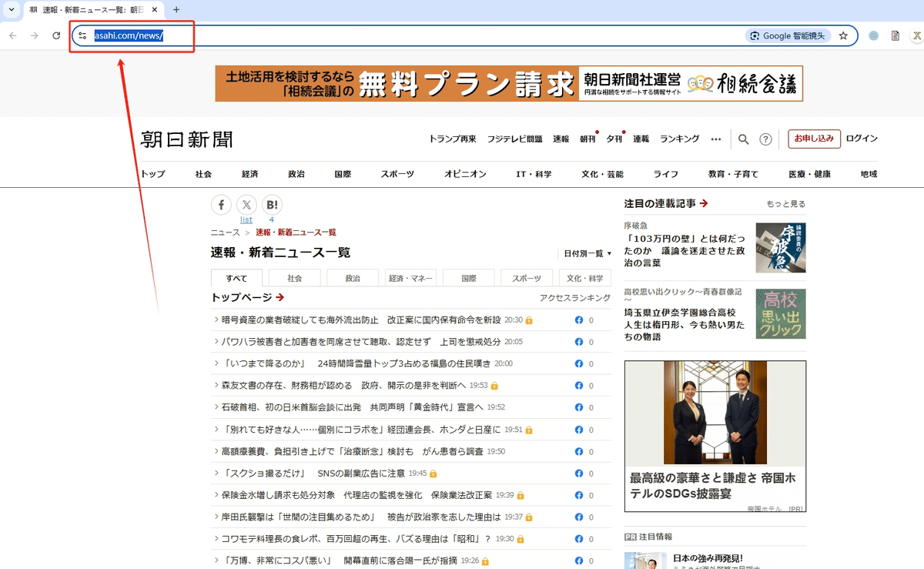The image size is (924, 569).
Task: Show more header links via three-dots icon
Action: pos(716,139)
